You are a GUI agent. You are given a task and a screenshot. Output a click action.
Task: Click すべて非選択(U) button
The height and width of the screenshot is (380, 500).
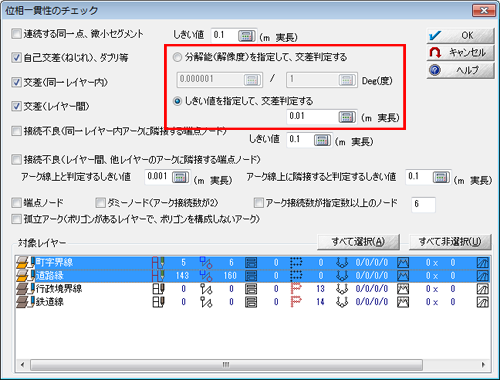click(450, 242)
